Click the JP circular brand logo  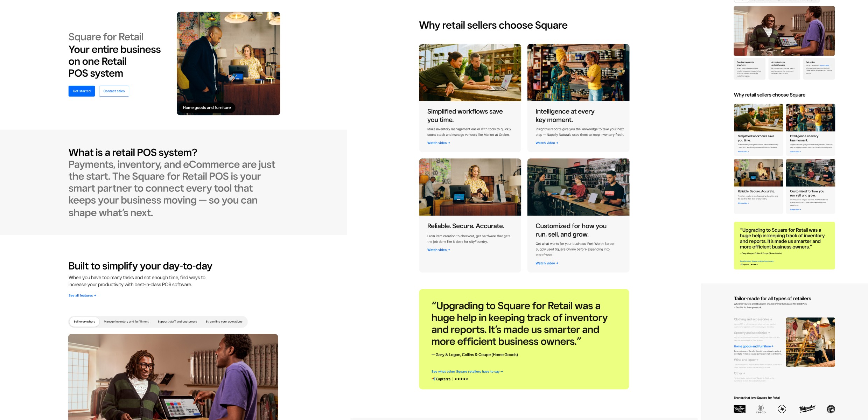[782, 409]
